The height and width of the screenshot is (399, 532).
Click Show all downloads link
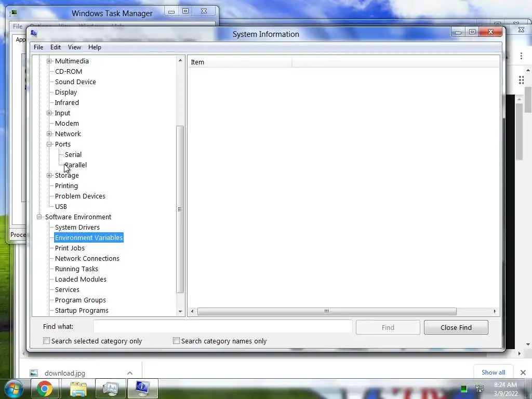(494, 372)
